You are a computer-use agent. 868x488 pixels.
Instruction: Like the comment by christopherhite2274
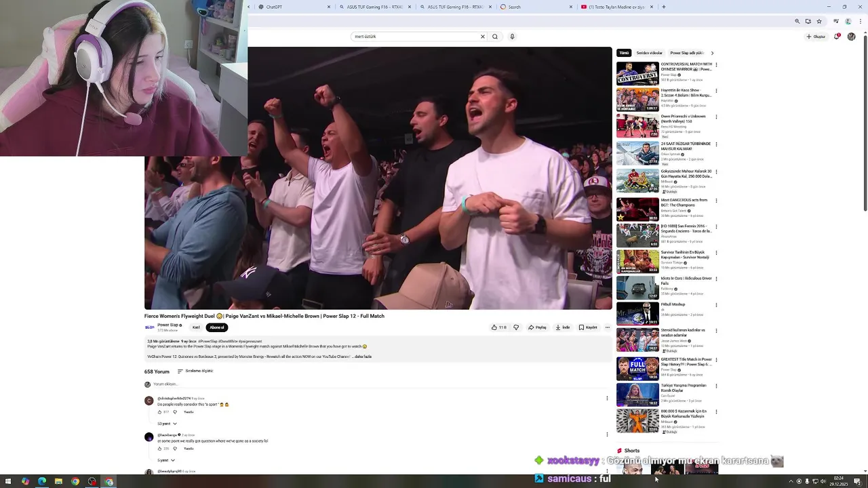160,412
